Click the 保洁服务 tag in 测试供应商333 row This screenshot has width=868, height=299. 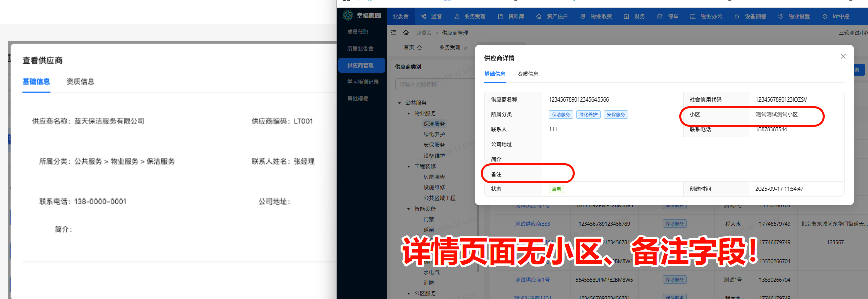[x=675, y=224]
